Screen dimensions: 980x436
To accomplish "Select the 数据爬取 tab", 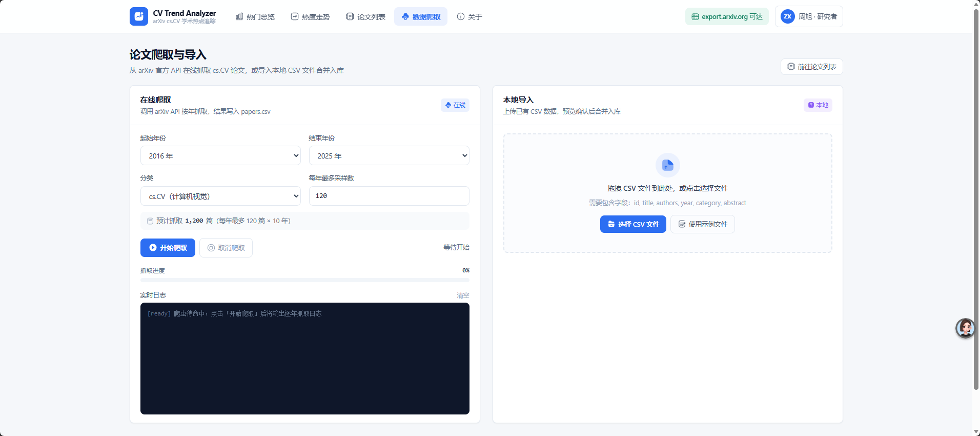I will coord(421,17).
